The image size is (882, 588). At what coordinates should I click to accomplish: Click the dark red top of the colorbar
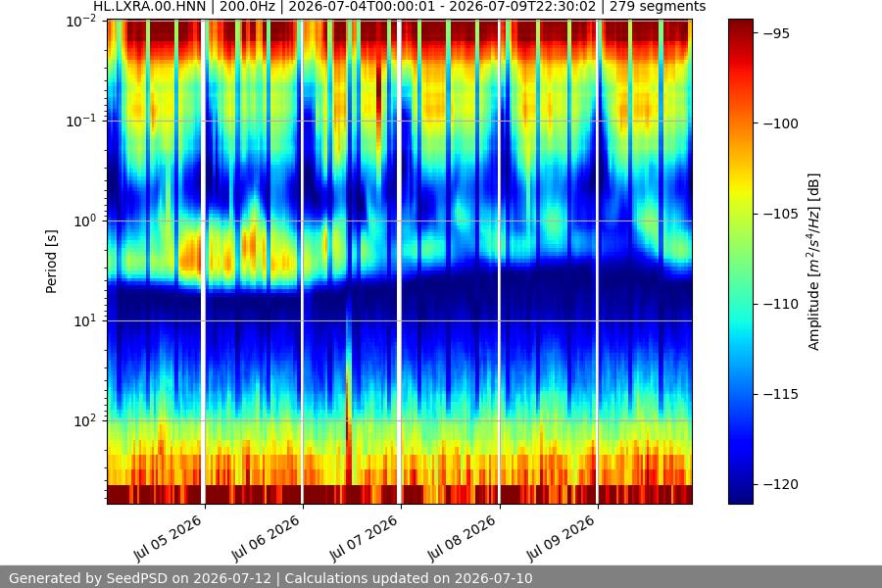click(x=740, y=25)
